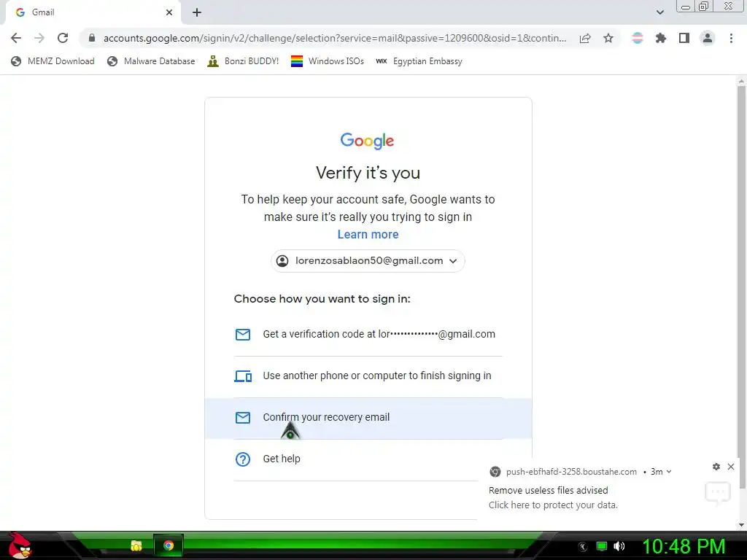Toggle the browser side panel
This screenshot has height=560, width=747.
[x=684, y=38]
